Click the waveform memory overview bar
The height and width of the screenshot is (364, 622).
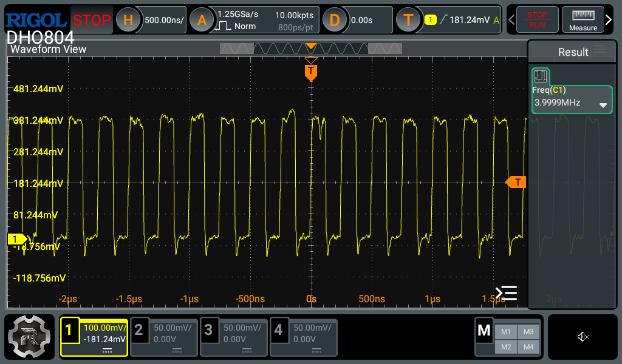click(311, 49)
